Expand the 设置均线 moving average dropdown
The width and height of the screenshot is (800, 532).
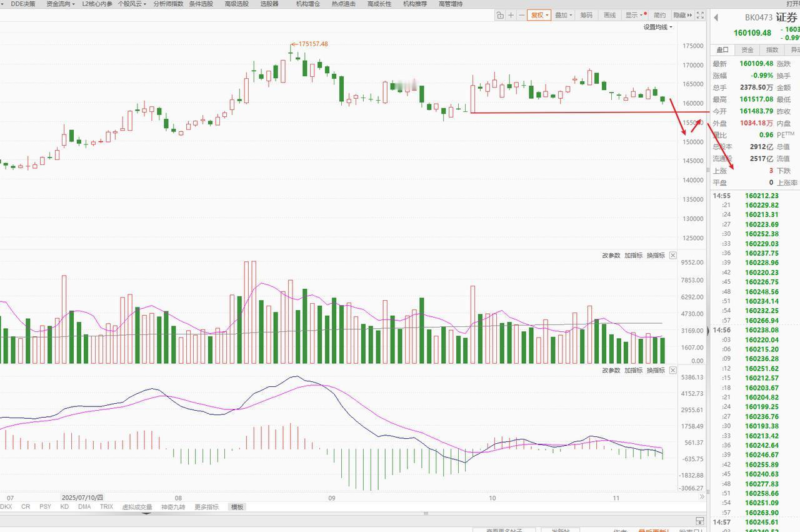point(658,27)
